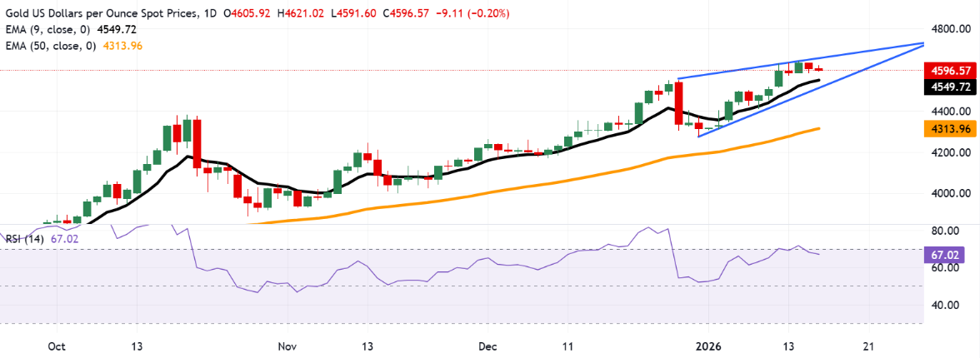
Task: Select the Oct label on time axis
Action: 57,346
